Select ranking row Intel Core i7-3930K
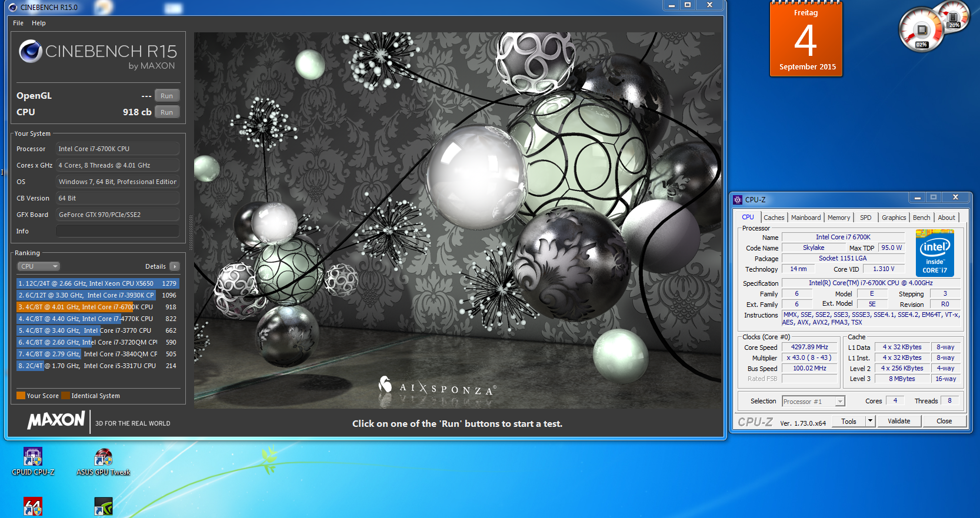Viewport: 980px width, 518px height. [98, 295]
